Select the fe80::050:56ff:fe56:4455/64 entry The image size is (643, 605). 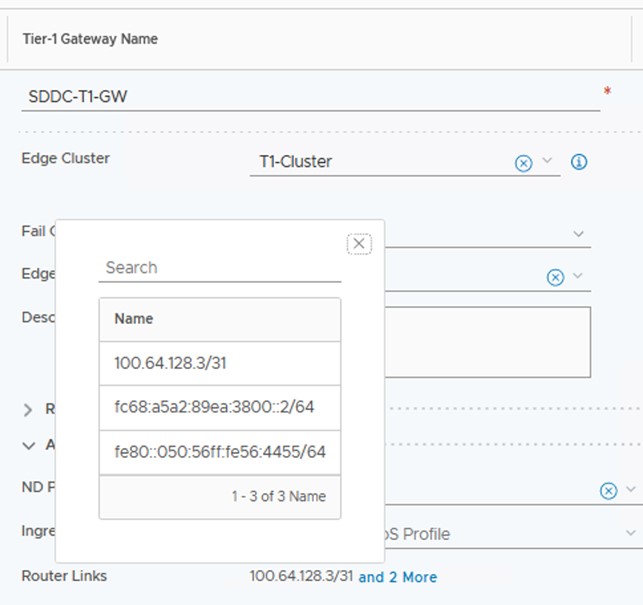220,452
